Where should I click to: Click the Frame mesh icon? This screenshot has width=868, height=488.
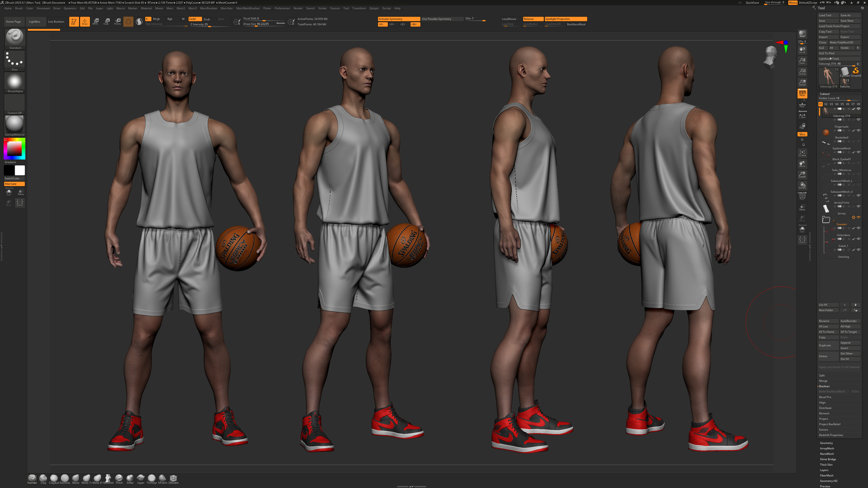802,153
